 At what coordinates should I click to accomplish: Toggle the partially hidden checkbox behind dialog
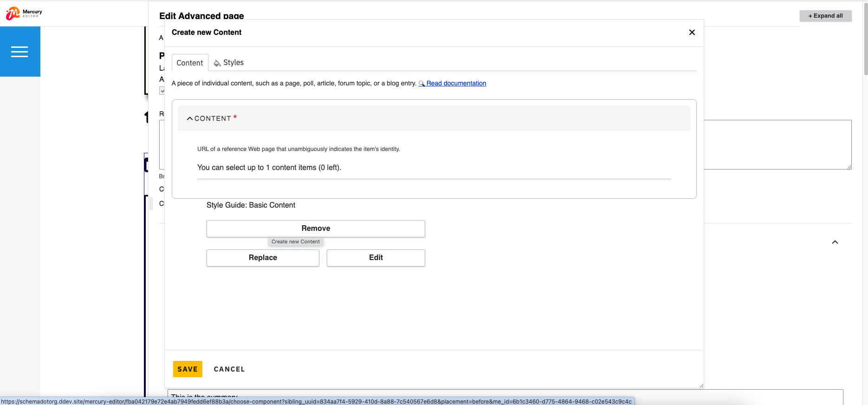tap(162, 91)
